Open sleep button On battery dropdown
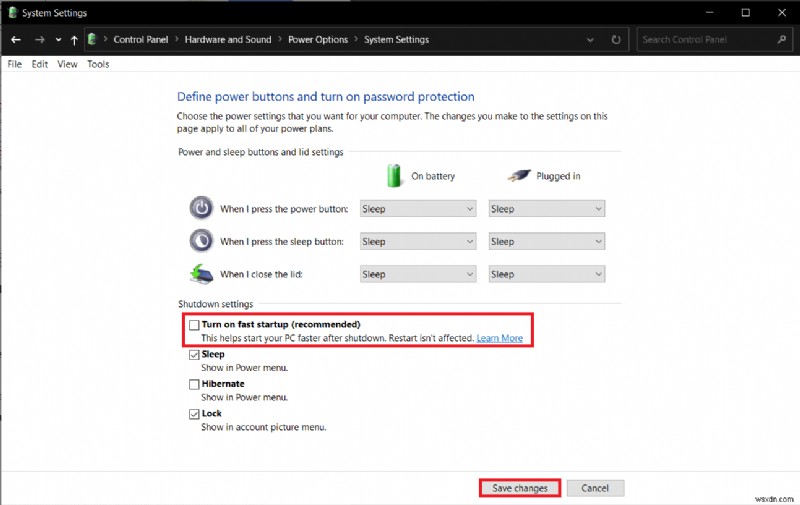800x505 pixels. pyautogui.click(x=418, y=241)
